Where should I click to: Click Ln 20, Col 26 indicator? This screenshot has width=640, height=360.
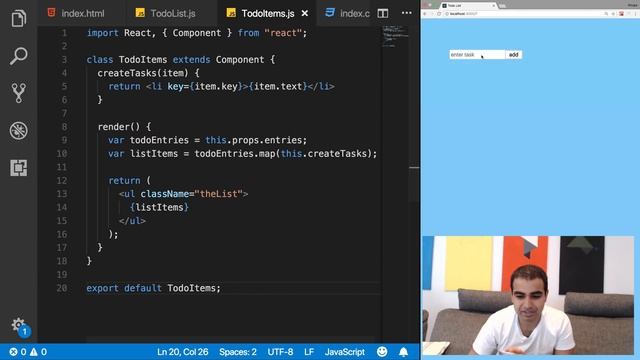182,352
